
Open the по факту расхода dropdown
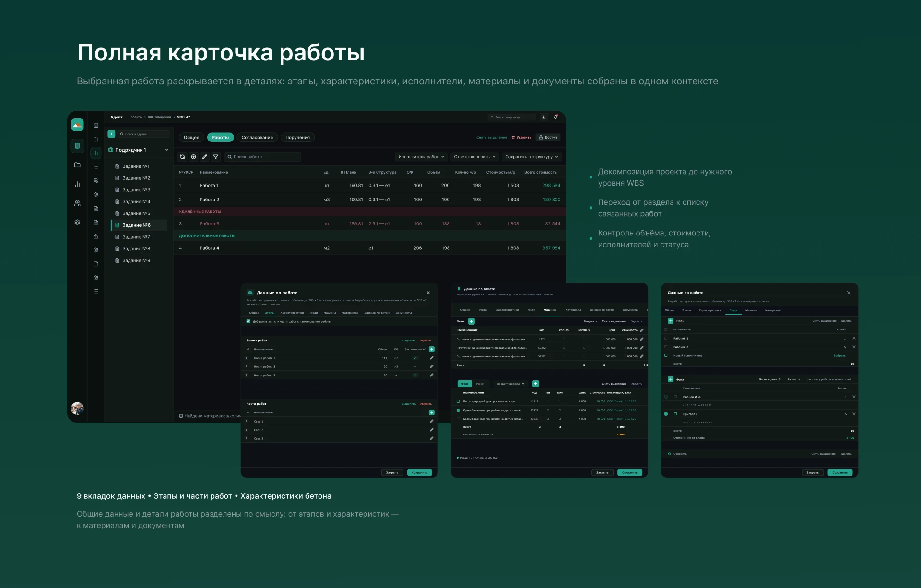(510, 384)
